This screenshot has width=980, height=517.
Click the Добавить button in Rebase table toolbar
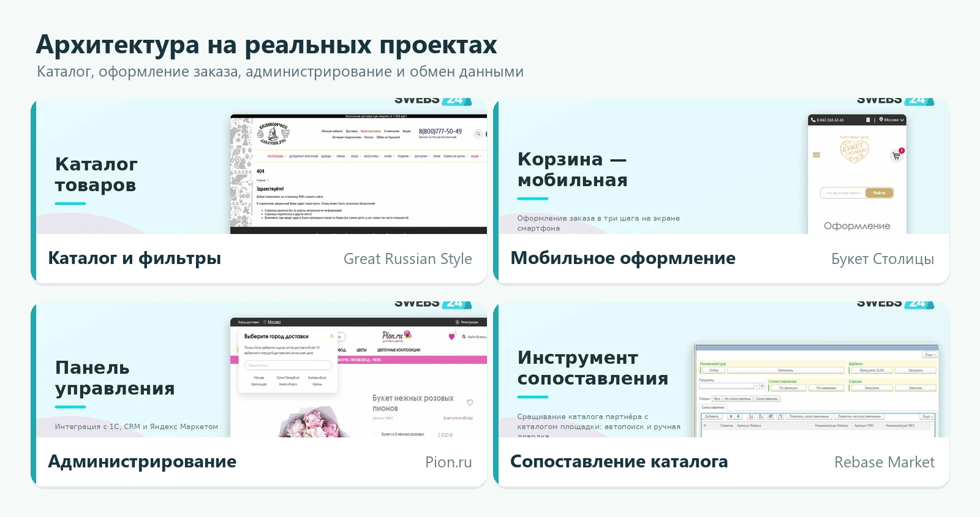(712, 417)
